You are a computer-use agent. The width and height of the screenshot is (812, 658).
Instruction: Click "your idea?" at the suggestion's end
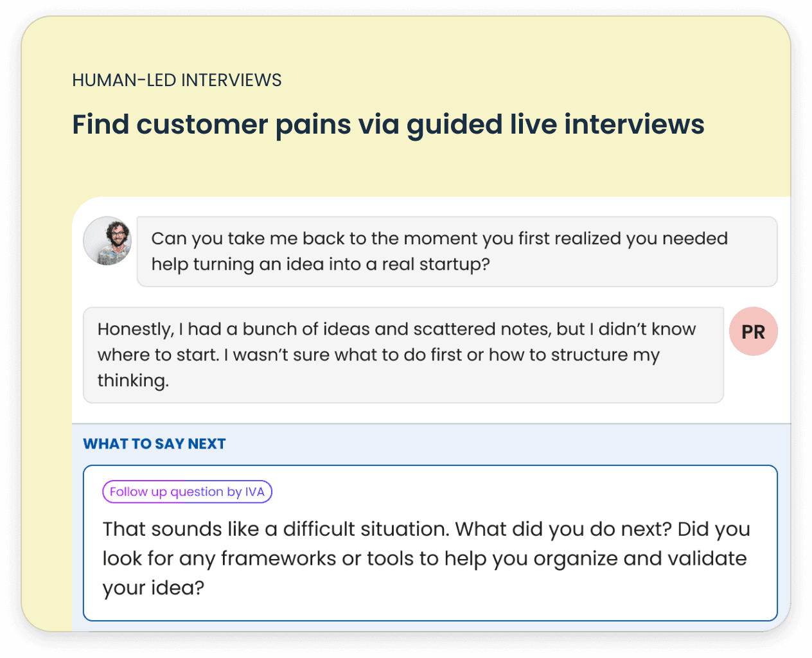(153, 588)
